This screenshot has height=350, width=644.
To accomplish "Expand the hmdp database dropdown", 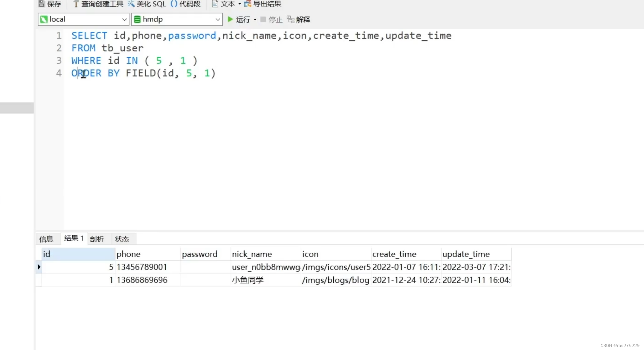I will click(217, 19).
